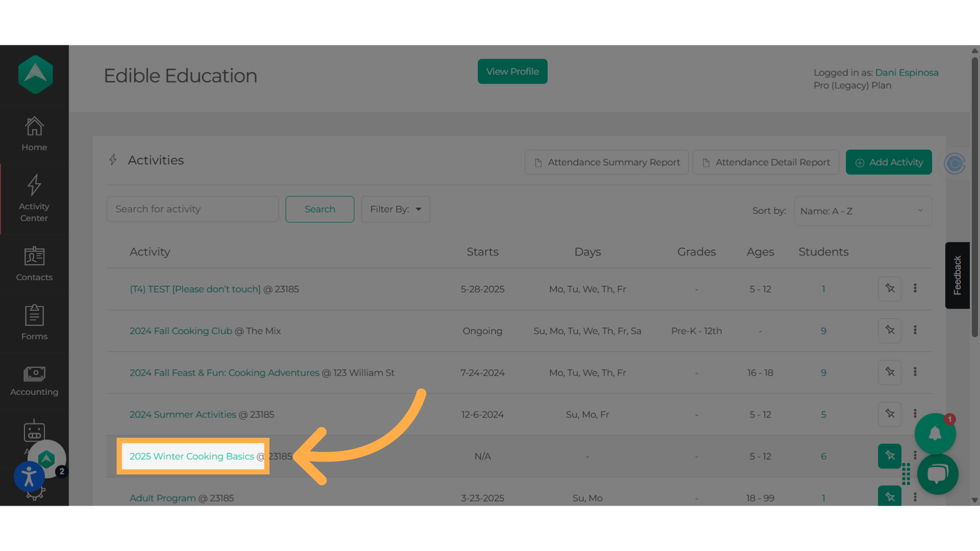
Task: Click student count 9 for Fall Cooking Club
Action: [823, 331]
